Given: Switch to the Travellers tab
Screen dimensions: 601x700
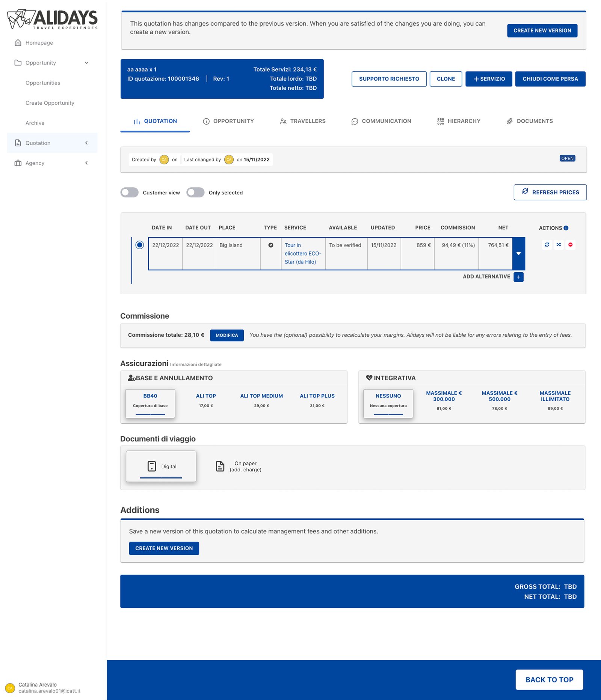Looking at the screenshot, I should pyautogui.click(x=303, y=121).
